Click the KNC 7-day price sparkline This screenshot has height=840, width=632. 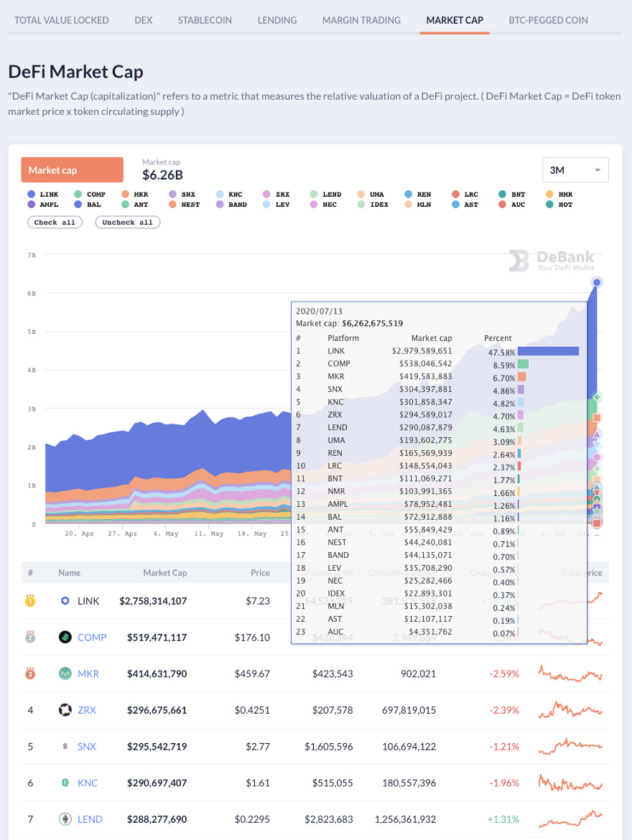[x=570, y=783]
